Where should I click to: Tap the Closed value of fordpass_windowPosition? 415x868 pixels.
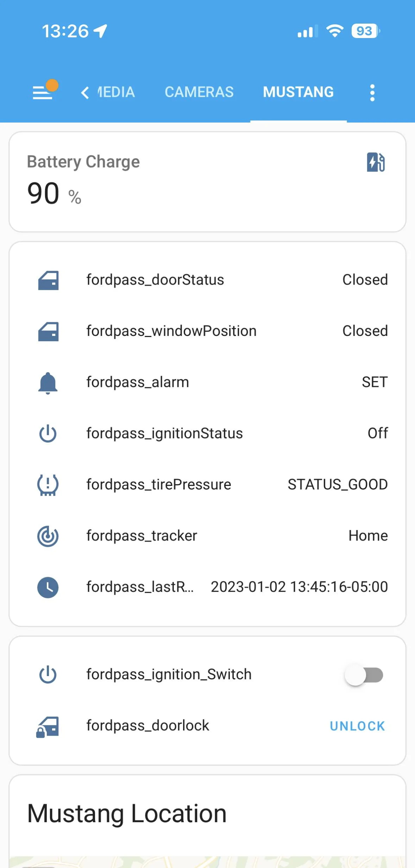pos(365,331)
